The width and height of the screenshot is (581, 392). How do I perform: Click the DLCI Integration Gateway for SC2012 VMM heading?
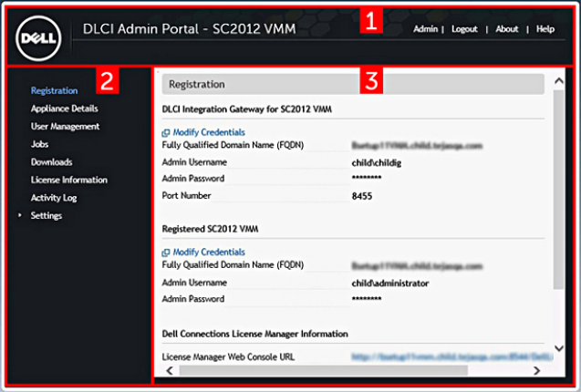(x=247, y=109)
